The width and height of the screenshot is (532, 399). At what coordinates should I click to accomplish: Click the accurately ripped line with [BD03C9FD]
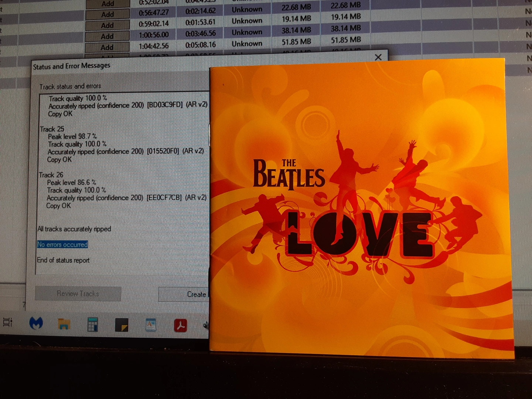click(128, 105)
